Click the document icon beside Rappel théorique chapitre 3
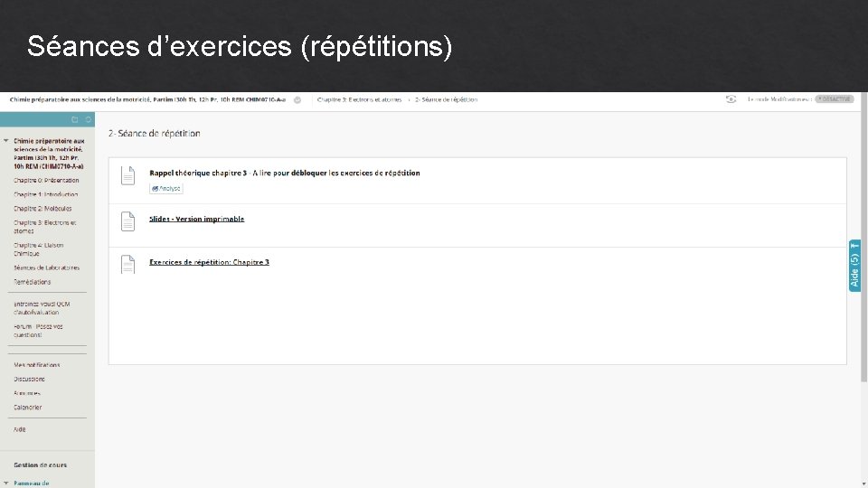 click(x=128, y=175)
